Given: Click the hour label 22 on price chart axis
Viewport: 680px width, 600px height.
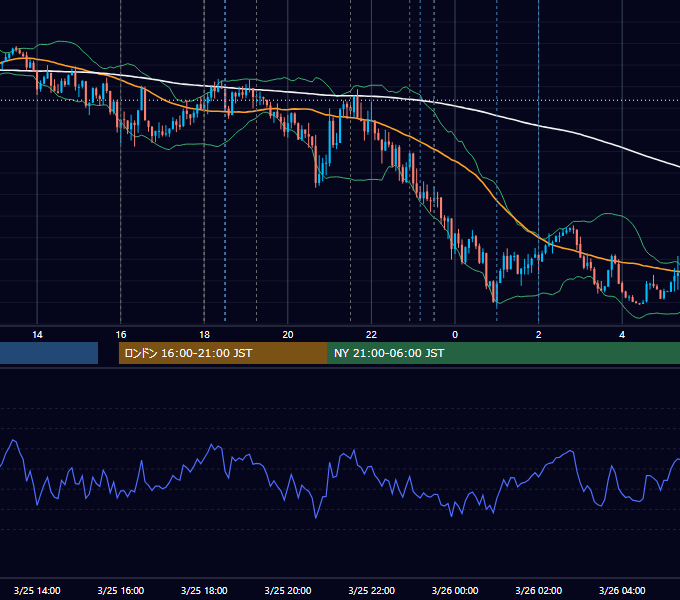Looking at the screenshot, I should click(x=371, y=334).
